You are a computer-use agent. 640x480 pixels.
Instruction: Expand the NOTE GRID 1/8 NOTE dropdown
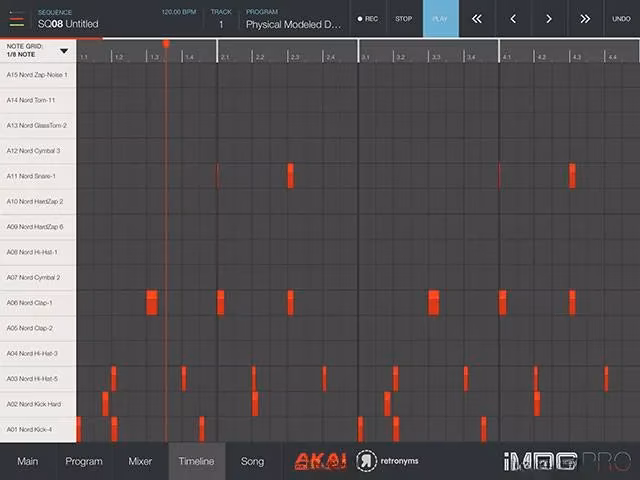38,51
